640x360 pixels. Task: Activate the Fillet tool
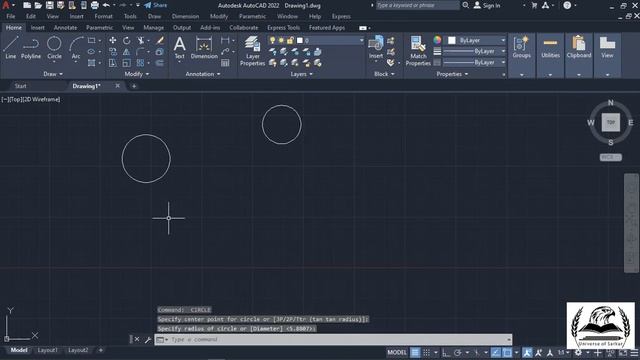tap(141, 52)
